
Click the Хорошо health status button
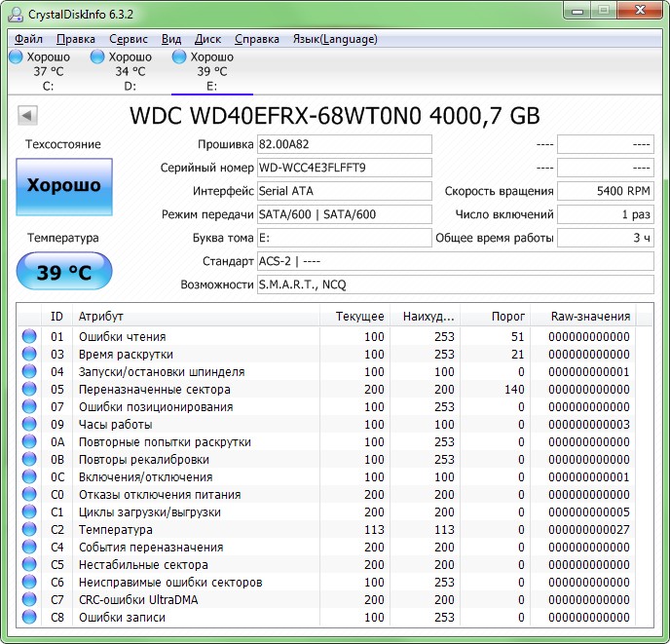64,187
